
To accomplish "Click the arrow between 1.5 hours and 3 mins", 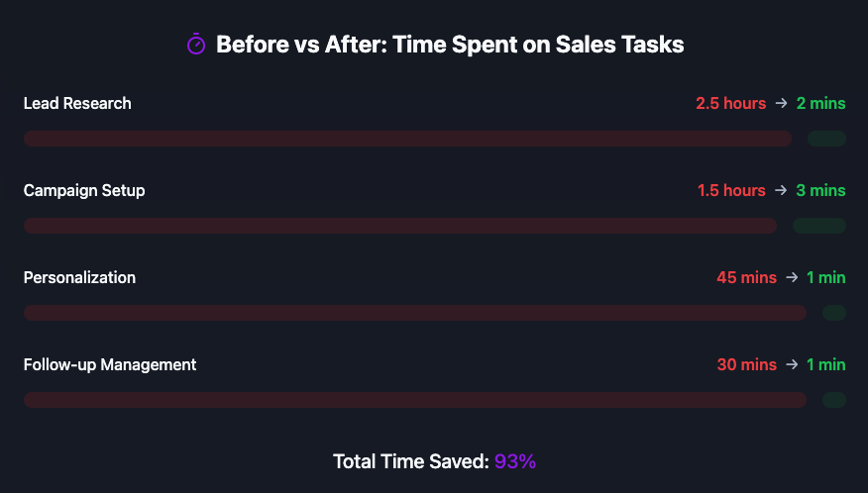I will pyautogui.click(x=781, y=190).
